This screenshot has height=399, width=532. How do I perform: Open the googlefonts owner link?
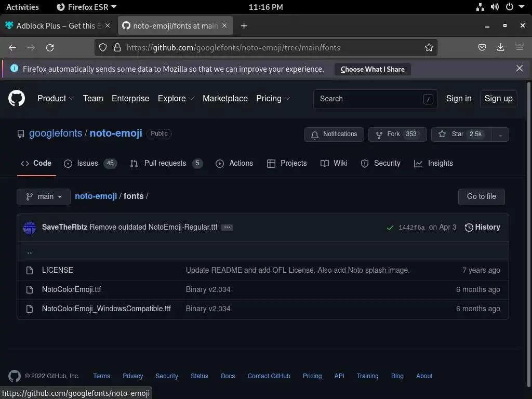(x=56, y=134)
